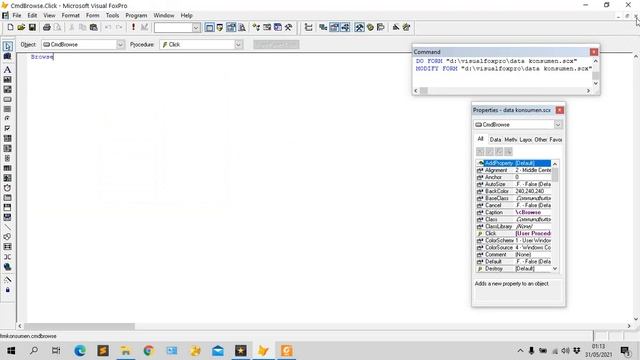Open the Object dropdown showing CmdBrowse

(x=120, y=44)
